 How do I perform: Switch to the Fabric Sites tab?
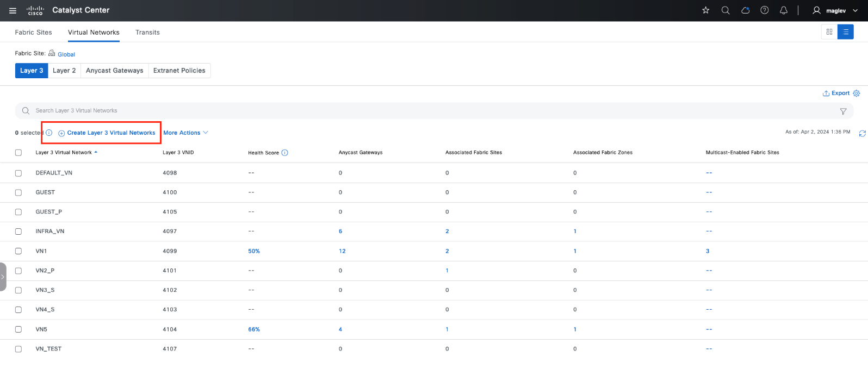coord(33,32)
